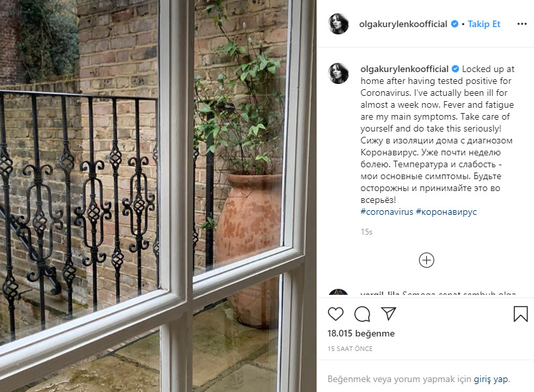Screen dimensions: 534x392
Task: Click the 15 SAAT ÖNCE post timestamp
Action: 350,349
